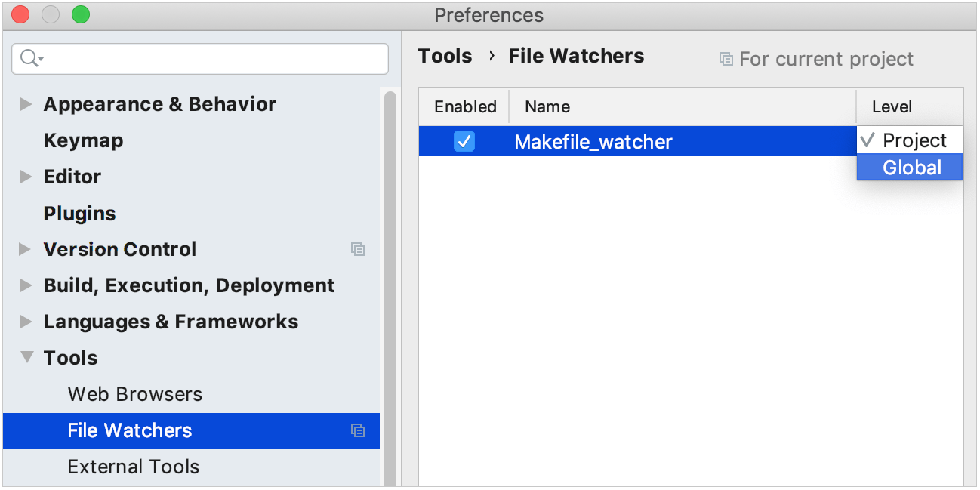Expand the Languages & Frameworks tree node
980x490 pixels.
click(26, 321)
